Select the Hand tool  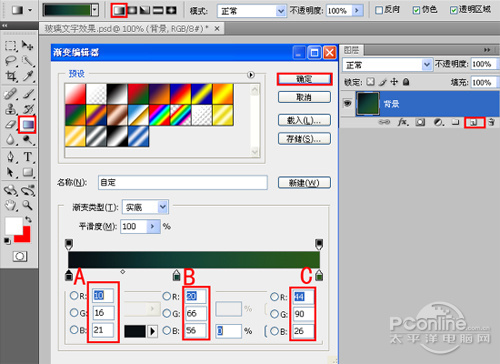tap(10, 205)
